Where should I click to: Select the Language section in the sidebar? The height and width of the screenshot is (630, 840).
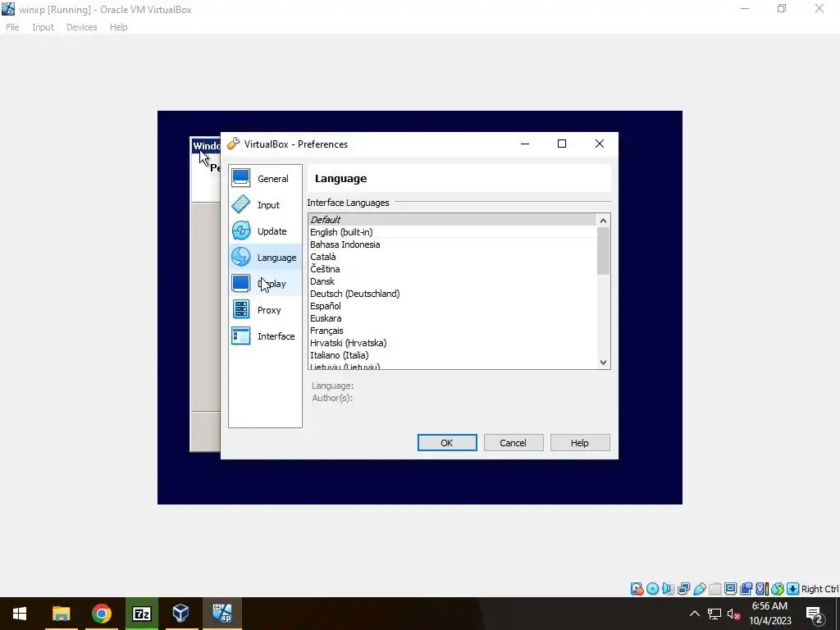pos(265,257)
